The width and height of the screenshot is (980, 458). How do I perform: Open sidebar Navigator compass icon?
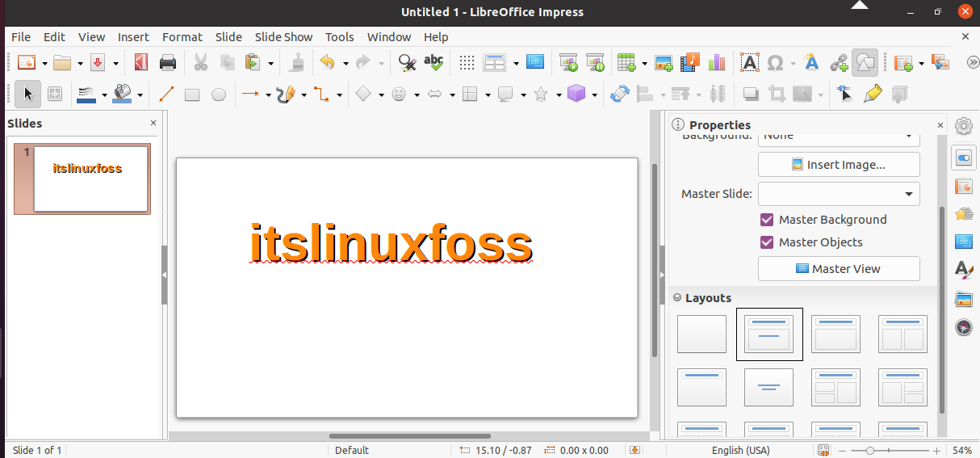tap(964, 327)
